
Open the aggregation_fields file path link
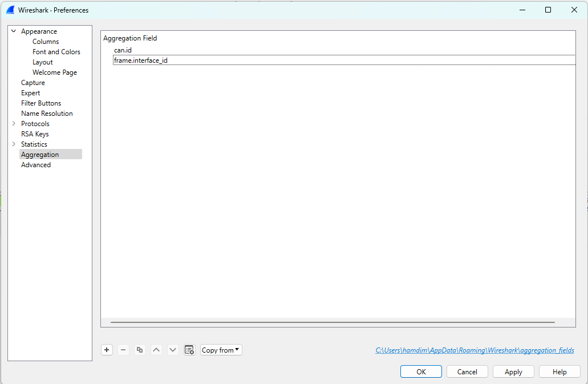point(475,350)
